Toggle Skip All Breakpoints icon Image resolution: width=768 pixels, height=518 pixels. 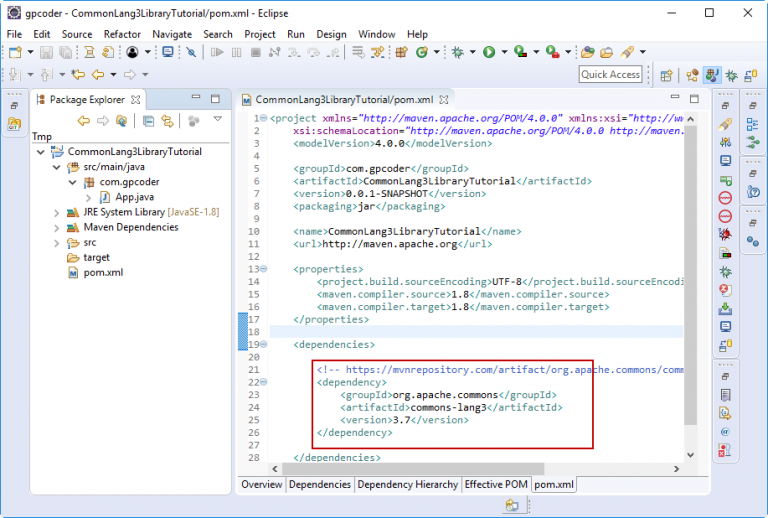(x=192, y=52)
